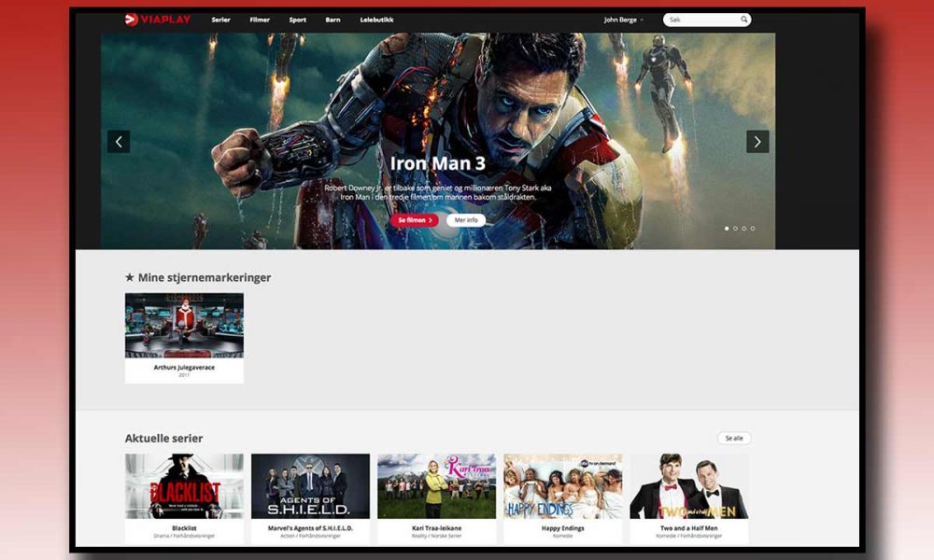Open the Arthurs julegaverace thumbnail
Image resolution: width=934 pixels, height=560 pixels.
pyautogui.click(x=184, y=326)
